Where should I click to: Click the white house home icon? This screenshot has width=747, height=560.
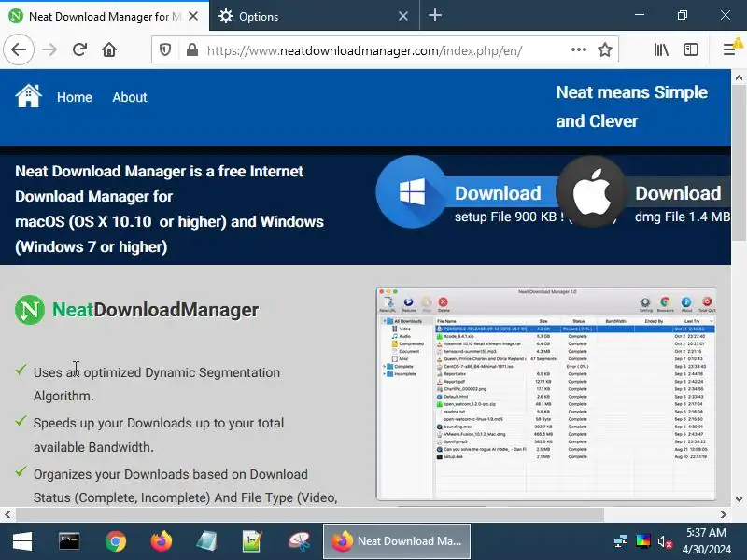[x=28, y=96]
